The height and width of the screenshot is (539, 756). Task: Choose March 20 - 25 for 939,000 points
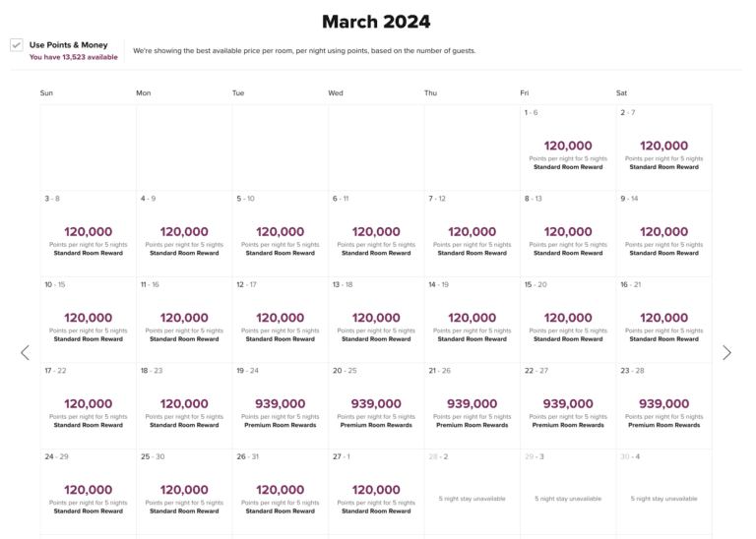pos(376,404)
